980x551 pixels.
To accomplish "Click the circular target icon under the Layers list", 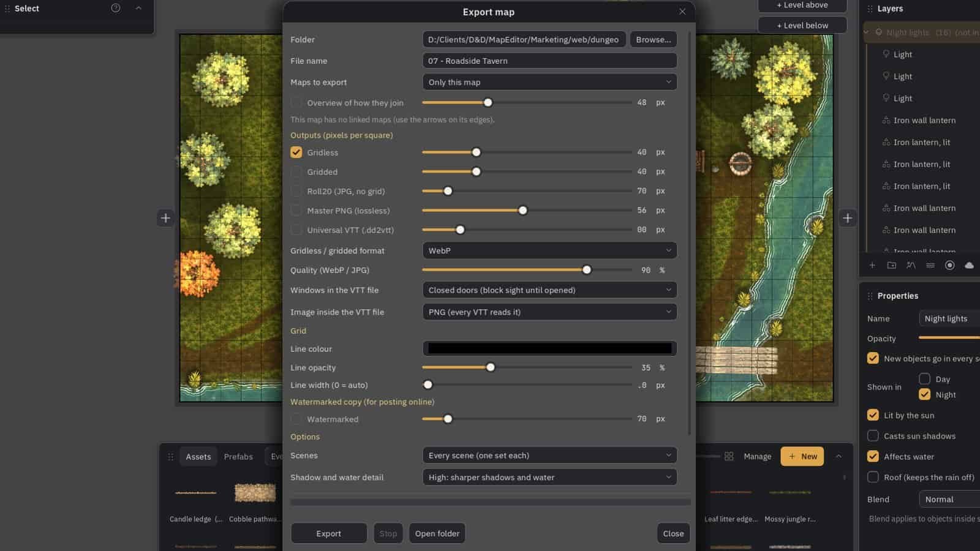I will pos(950,265).
